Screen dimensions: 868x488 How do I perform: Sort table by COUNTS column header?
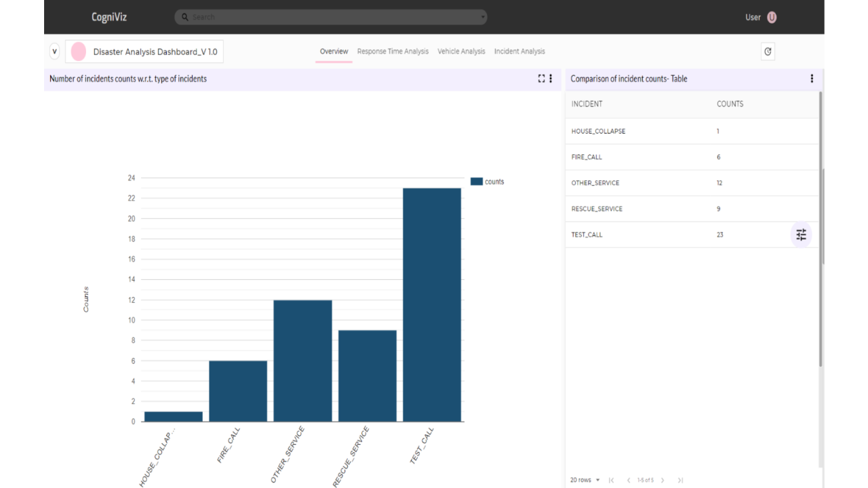point(730,104)
